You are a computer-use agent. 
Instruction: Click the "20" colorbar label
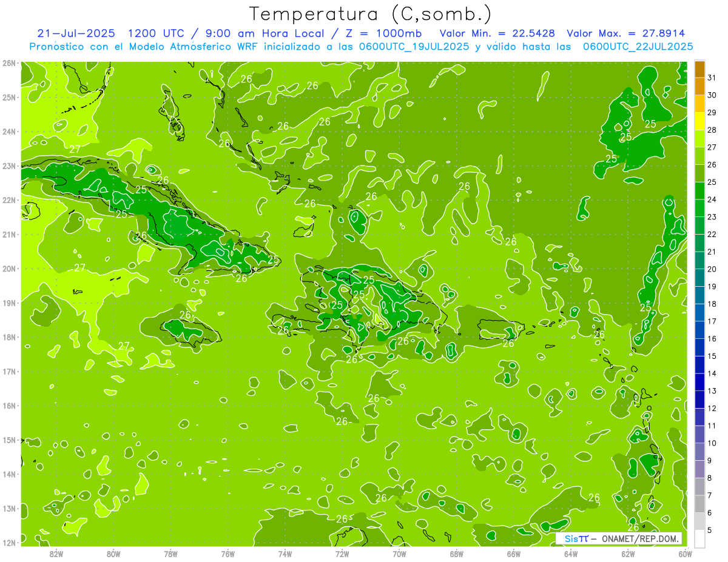(712, 269)
